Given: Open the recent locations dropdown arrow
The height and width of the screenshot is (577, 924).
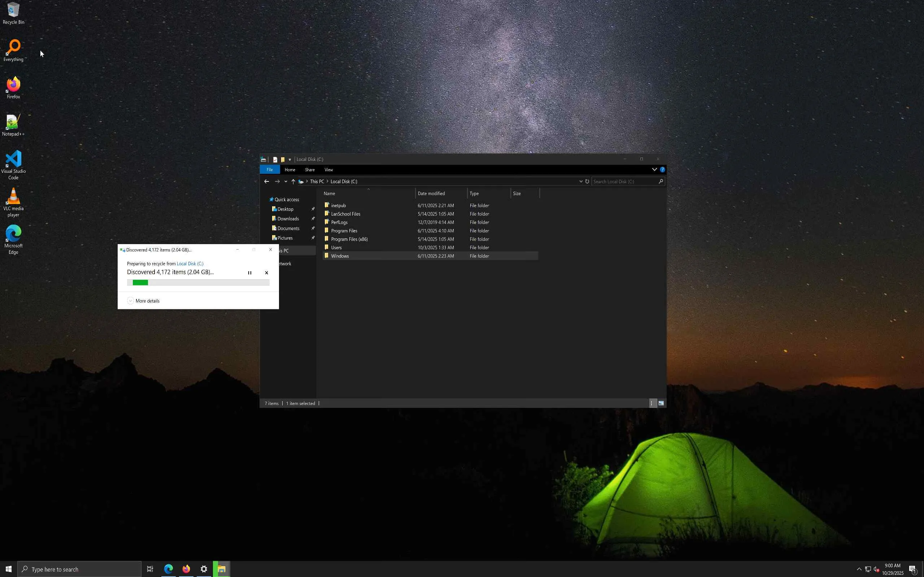Looking at the screenshot, I should [286, 182].
